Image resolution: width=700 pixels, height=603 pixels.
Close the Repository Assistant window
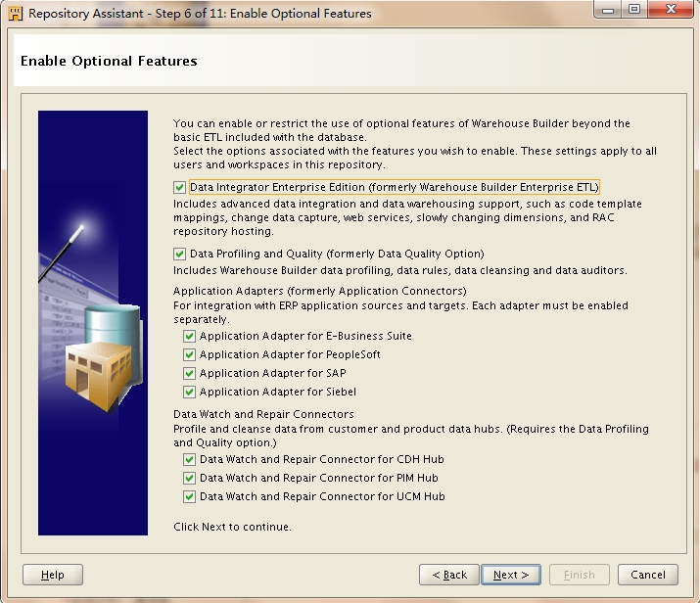click(x=671, y=10)
